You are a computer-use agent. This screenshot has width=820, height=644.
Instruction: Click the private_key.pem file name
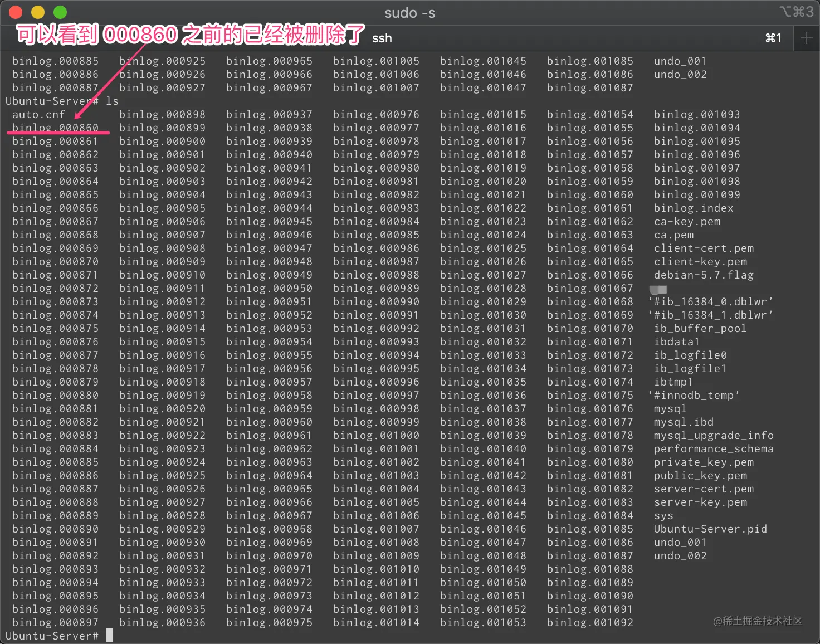point(704,462)
